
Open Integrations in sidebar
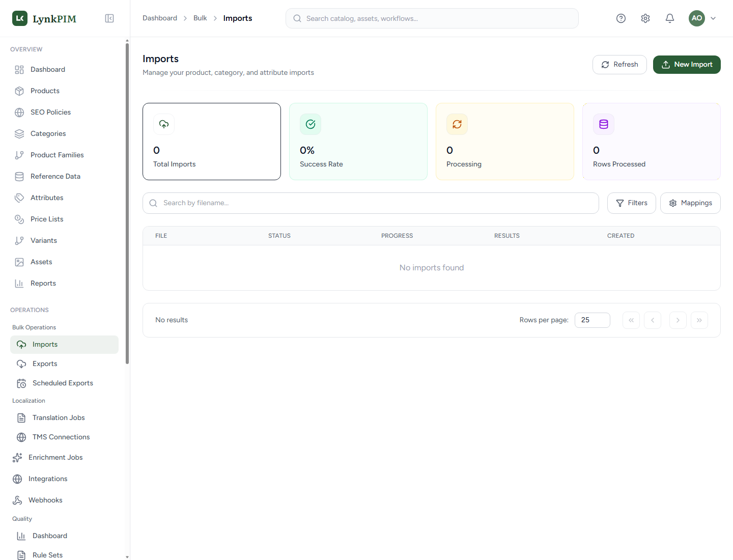(64, 479)
